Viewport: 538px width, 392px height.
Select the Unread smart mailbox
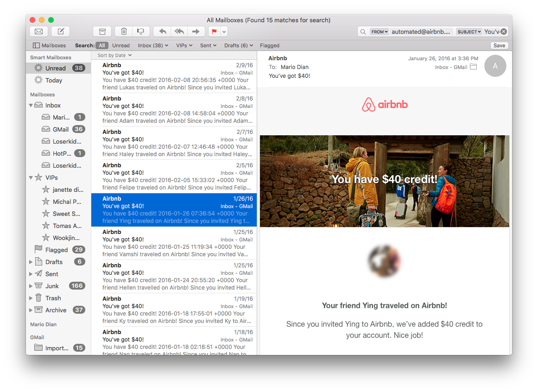(x=58, y=68)
